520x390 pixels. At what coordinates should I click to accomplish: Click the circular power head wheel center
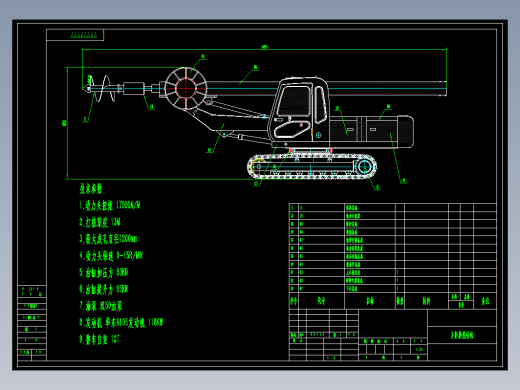point(186,88)
